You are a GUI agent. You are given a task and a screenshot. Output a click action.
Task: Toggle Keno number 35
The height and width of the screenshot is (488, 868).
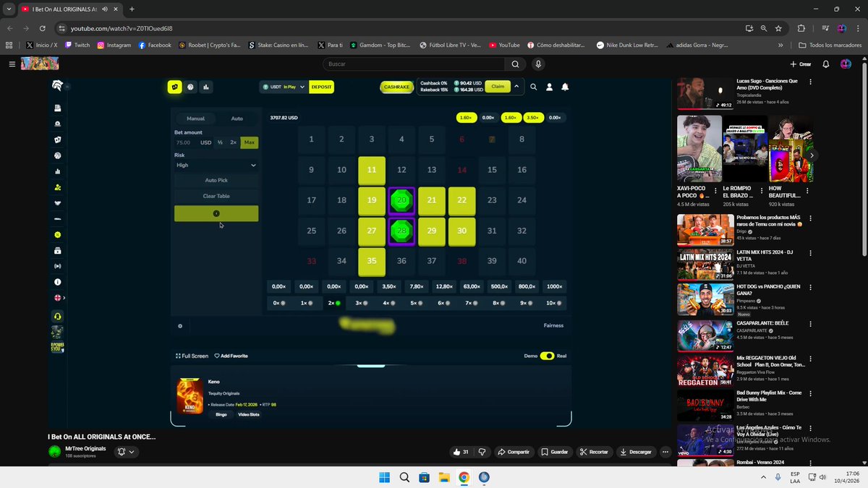click(372, 261)
